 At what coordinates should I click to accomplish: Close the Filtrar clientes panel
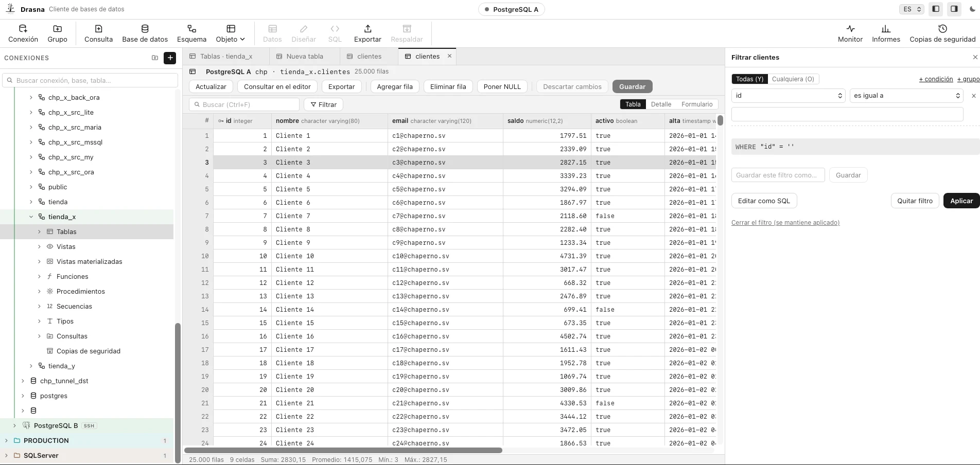(x=975, y=57)
